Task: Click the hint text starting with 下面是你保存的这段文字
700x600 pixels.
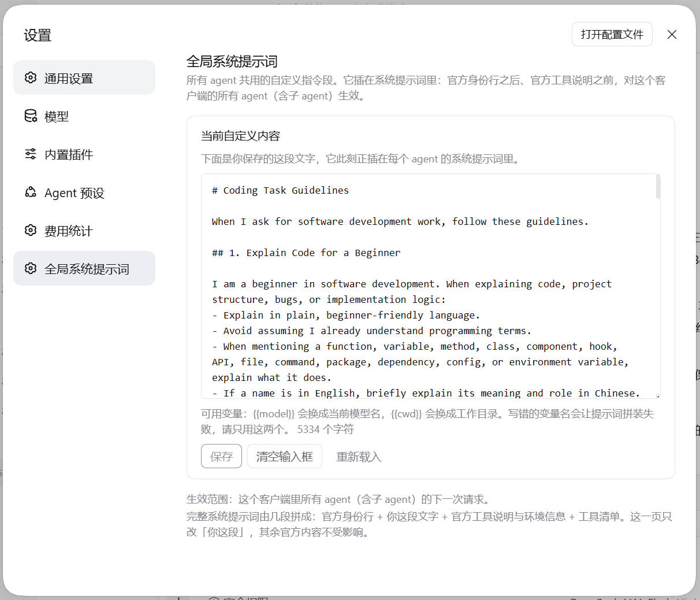Action: tap(362, 159)
